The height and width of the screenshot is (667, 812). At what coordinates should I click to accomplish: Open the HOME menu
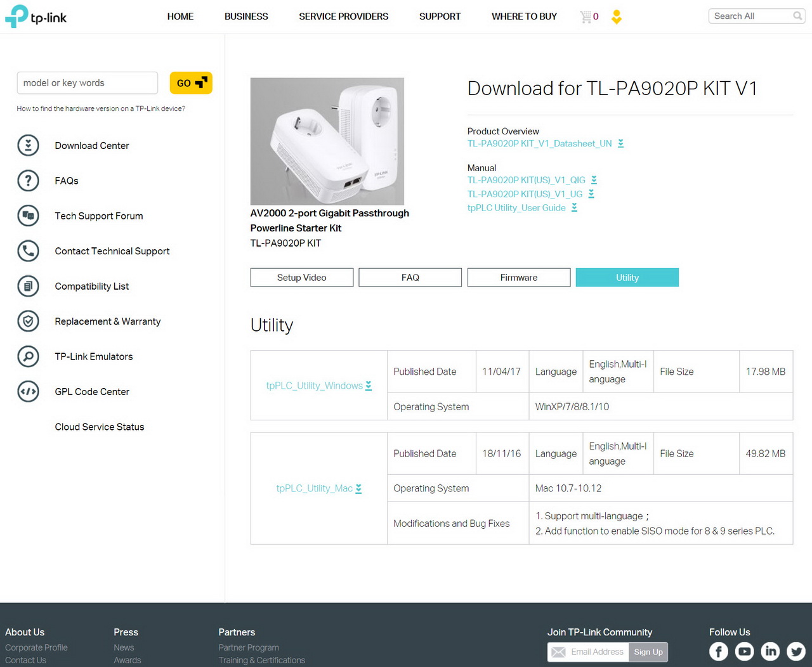(180, 16)
